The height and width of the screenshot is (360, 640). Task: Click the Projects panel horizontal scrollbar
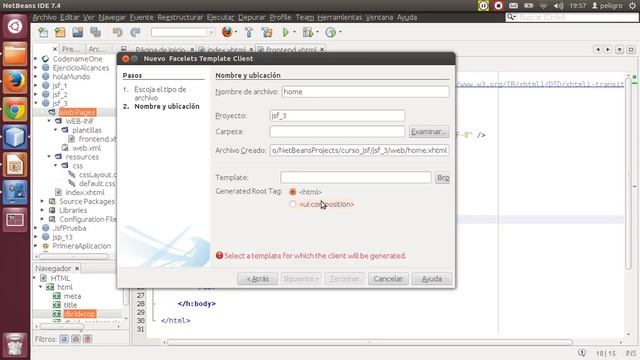tap(73, 256)
